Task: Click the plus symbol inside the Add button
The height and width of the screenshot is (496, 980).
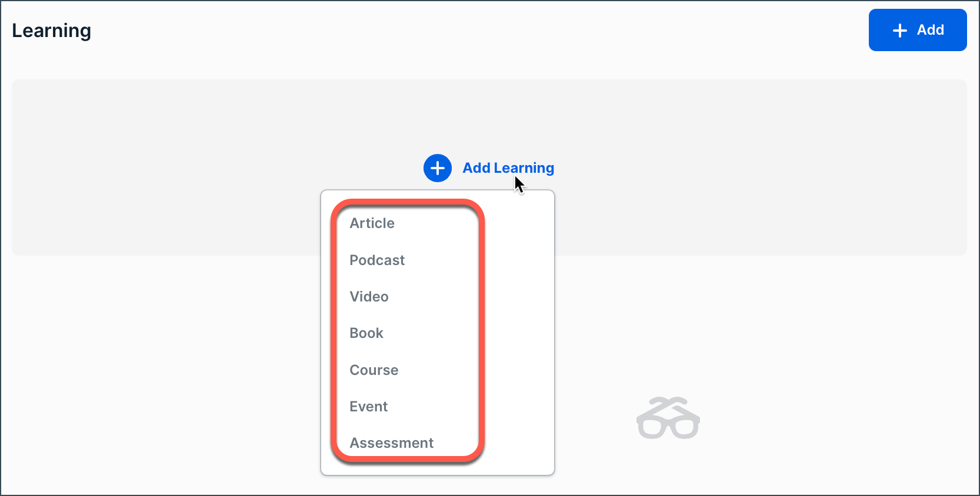Action: tap(900, 31)
